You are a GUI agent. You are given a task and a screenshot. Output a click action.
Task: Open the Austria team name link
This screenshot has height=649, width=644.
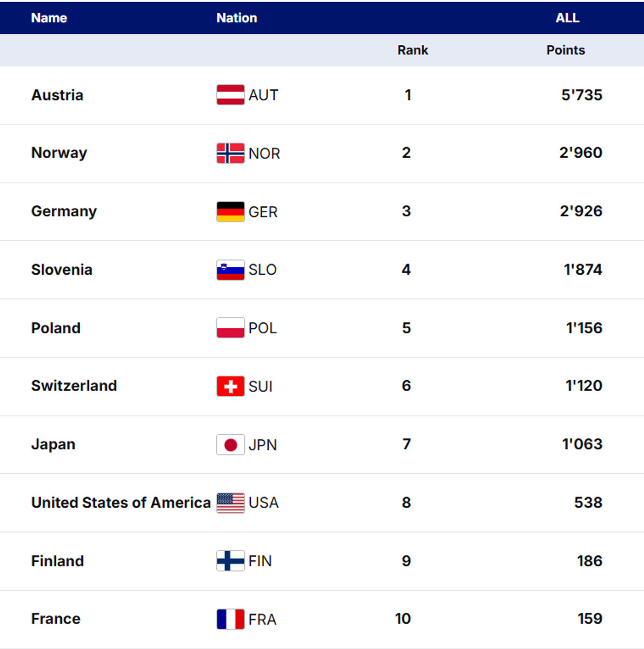[57, 95]
